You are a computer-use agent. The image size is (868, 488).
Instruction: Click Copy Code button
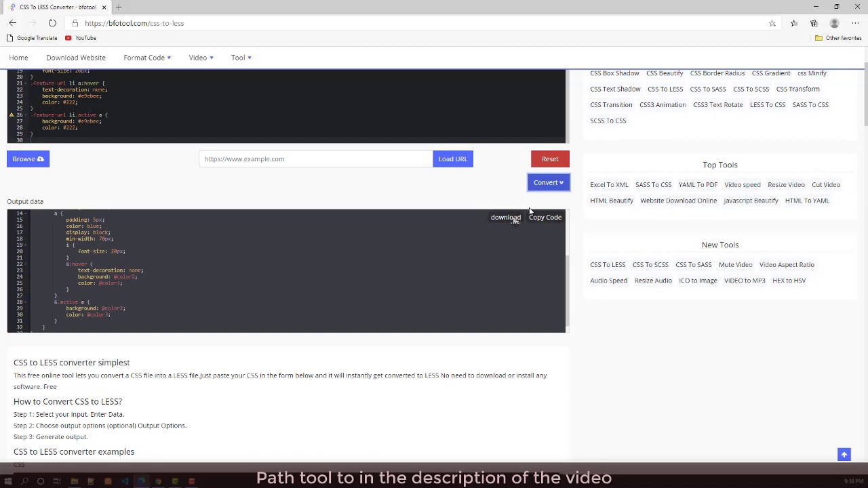(x=545, y=218)
